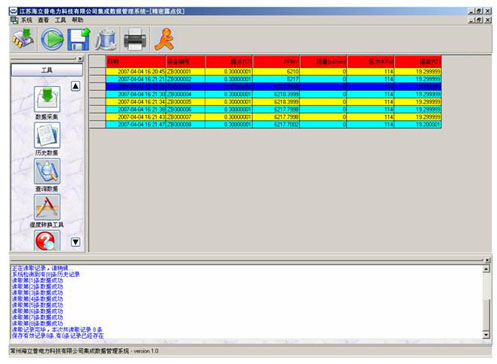The width and height of the screenshot is (497, 364).
Task: Click the green play toolbar button
Action: pos(52,39)
